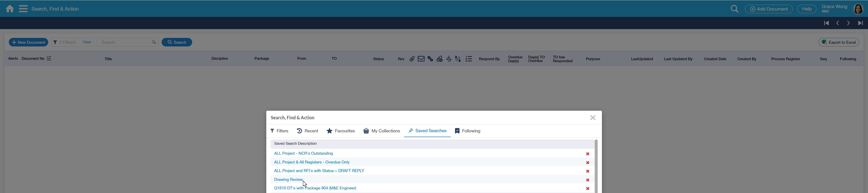Open the Q1610 DT's Package 904 saved search
The width and height of the screenshot is (868, 193).
[315, 188]
